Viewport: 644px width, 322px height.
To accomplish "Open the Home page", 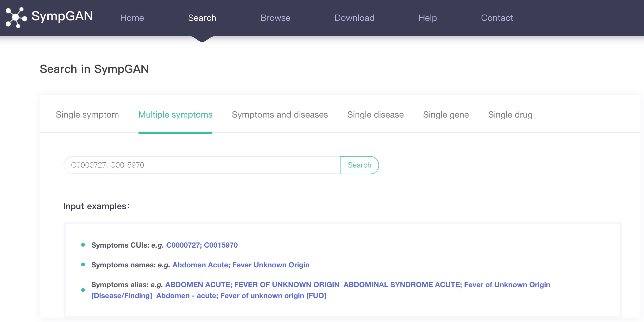I will click(x=132, y=18).
